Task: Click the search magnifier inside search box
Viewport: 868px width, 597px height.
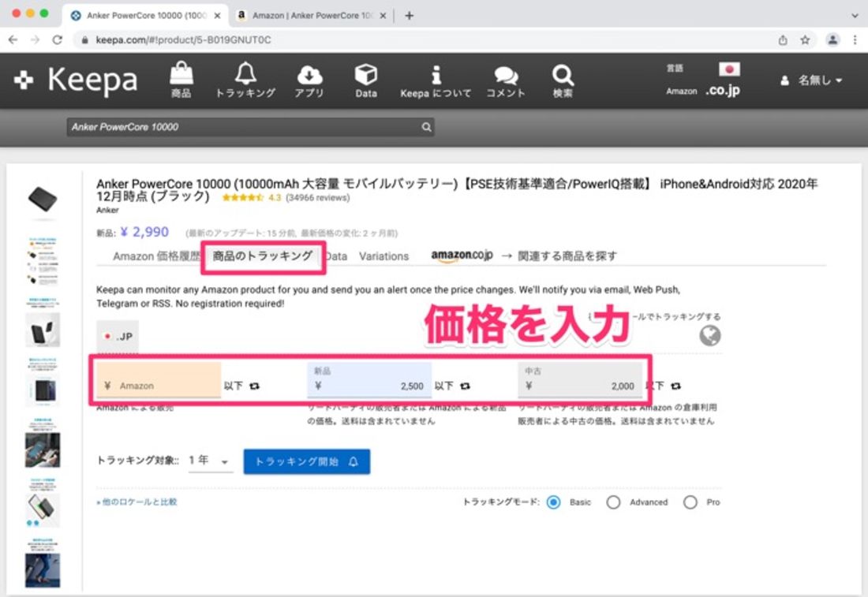Action: tap(426, 127)
